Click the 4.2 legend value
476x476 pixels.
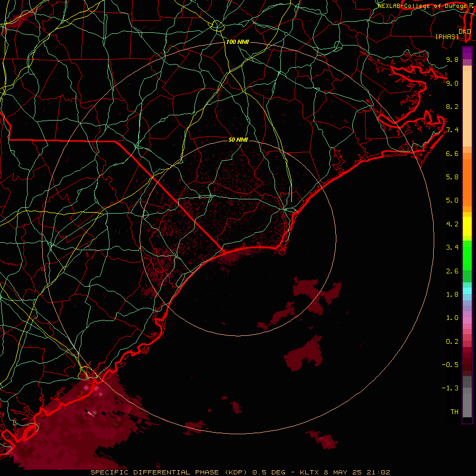point(452,224)
